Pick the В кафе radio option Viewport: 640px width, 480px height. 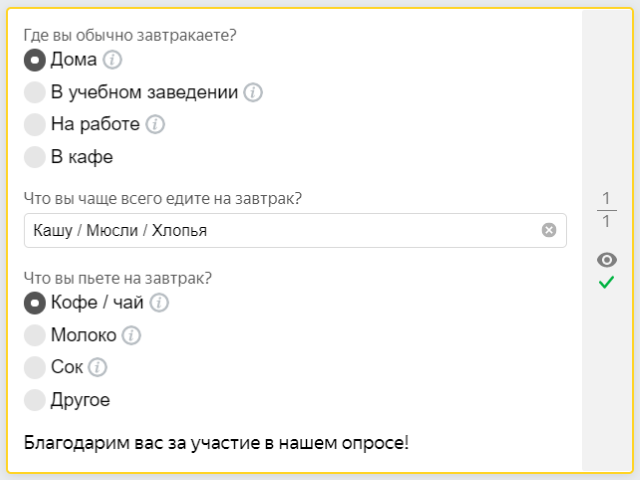(x=35, y=157)
